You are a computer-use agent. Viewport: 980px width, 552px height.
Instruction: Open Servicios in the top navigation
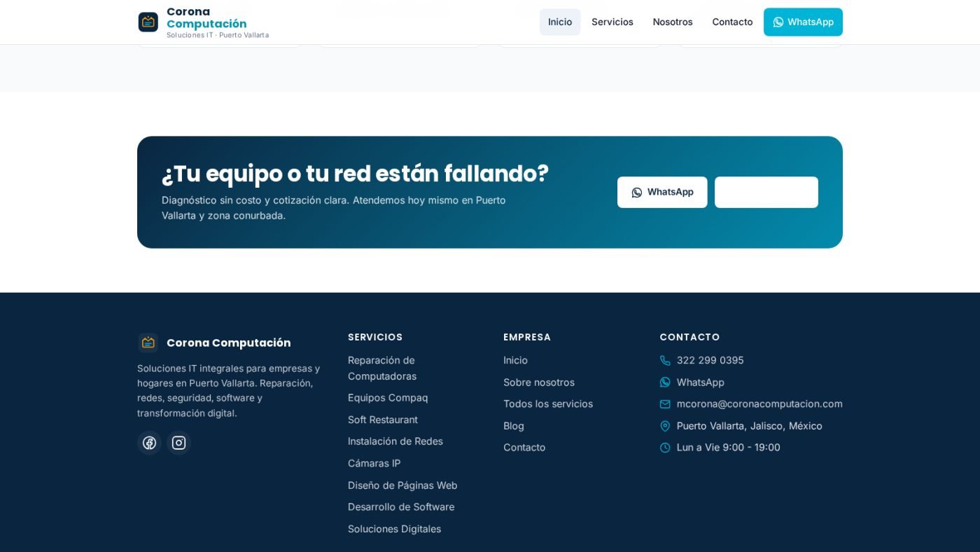(x=612, y=22)
